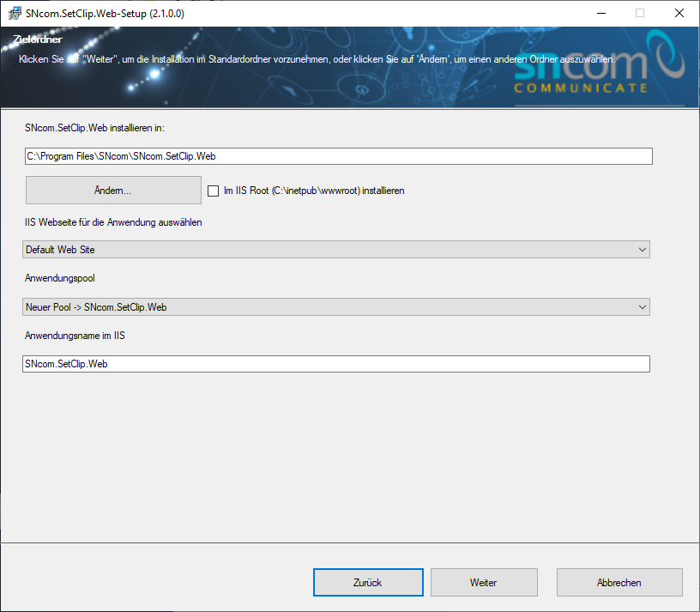The height and width of the screenshot is (612, 700).
Task: Click the 'Im IIS Root installieren' checkbox label
Action: click(313, 191)
